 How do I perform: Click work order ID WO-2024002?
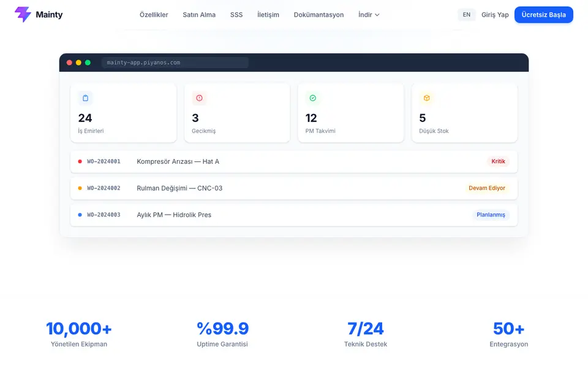104,188
